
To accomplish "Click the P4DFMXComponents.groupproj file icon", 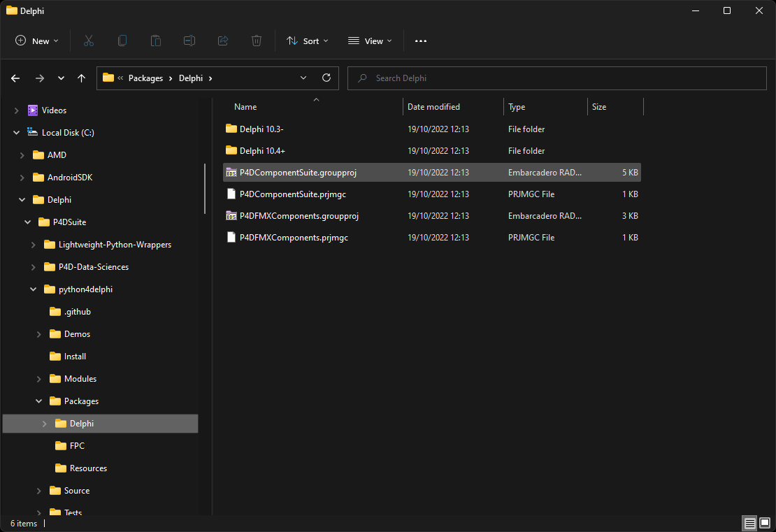I will [231, 216].
